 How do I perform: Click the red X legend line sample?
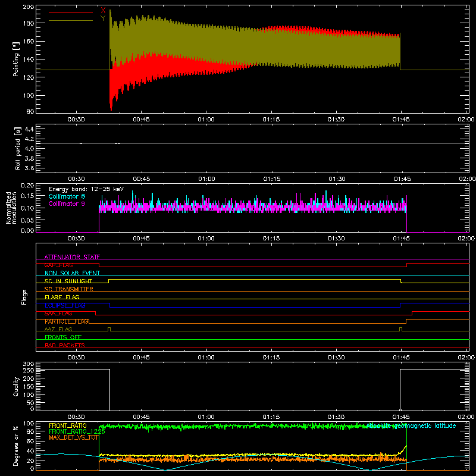point(71,12)
